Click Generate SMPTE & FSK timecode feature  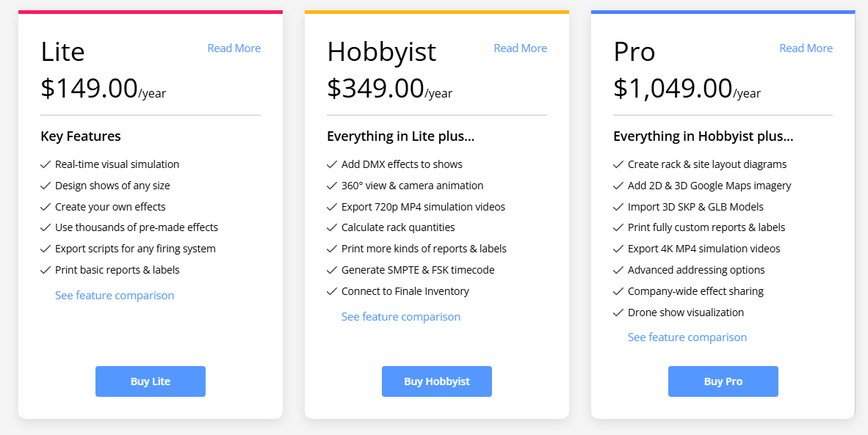(x=418, y=270)
